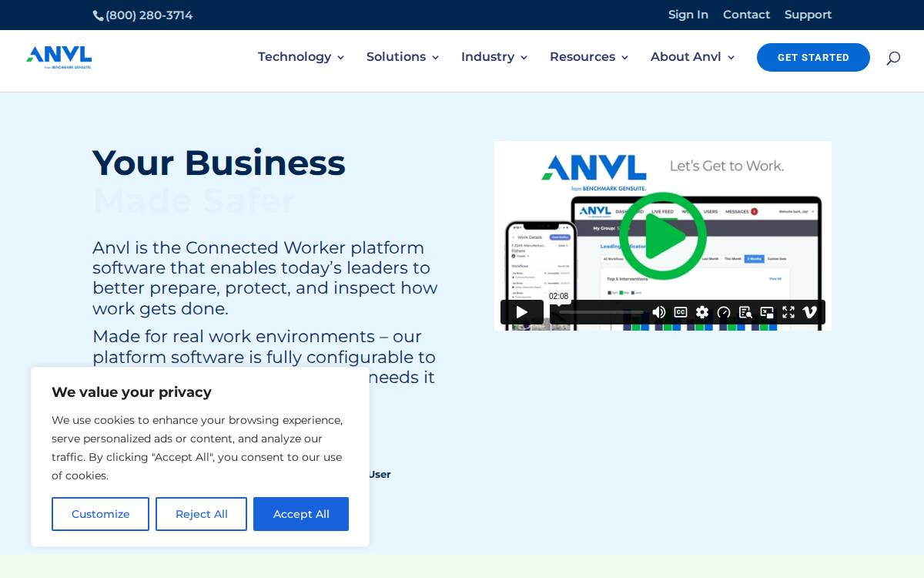Open the Solutions menu
Screen dimensions: 924x578
pos(396,57)
